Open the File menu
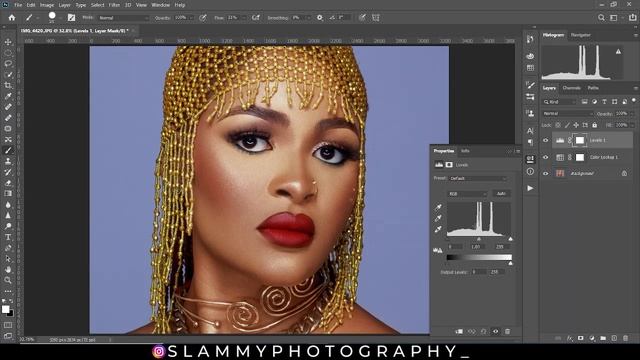The height and width of the screenshot is (360, 640). [x=18, y=5]
